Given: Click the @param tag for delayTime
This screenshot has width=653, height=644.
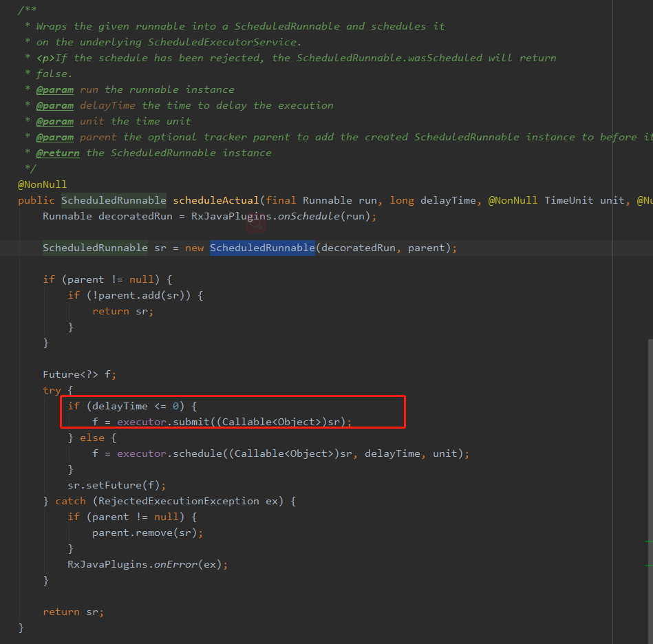Looking at the screenshot, I should coord(55,105).
